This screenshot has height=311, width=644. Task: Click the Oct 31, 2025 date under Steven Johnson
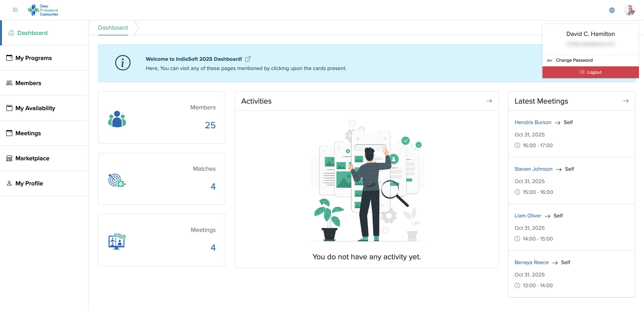(x=530, y=181)
